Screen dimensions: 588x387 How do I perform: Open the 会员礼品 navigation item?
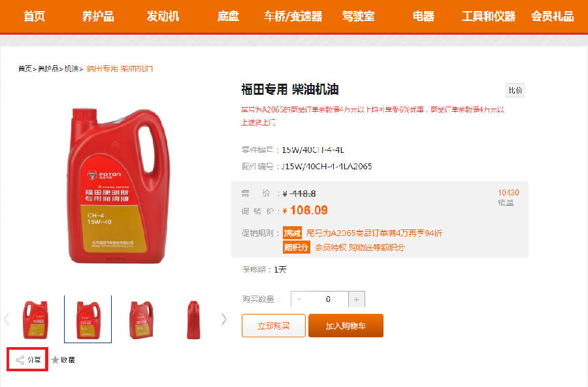pos(552,16)
